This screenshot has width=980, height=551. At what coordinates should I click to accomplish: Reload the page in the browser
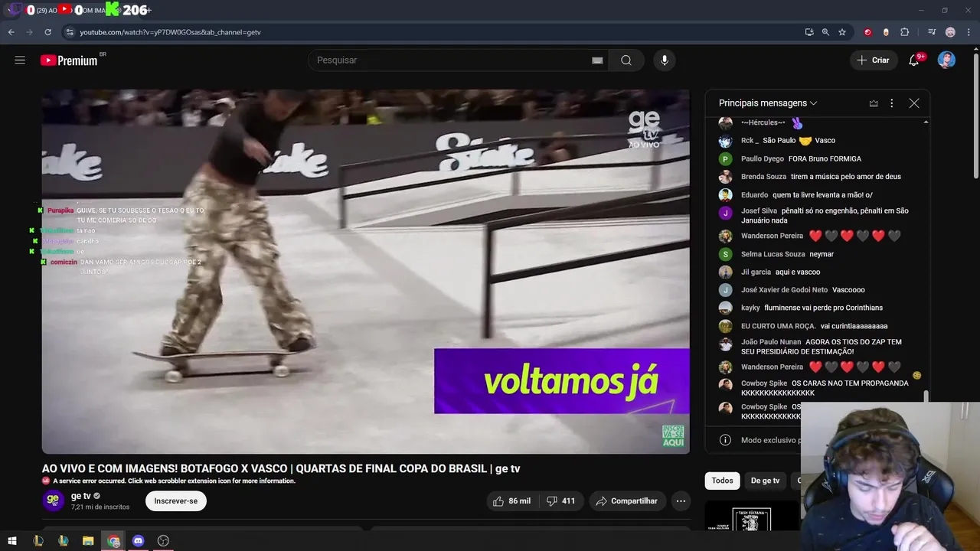[x=47, y=32]
